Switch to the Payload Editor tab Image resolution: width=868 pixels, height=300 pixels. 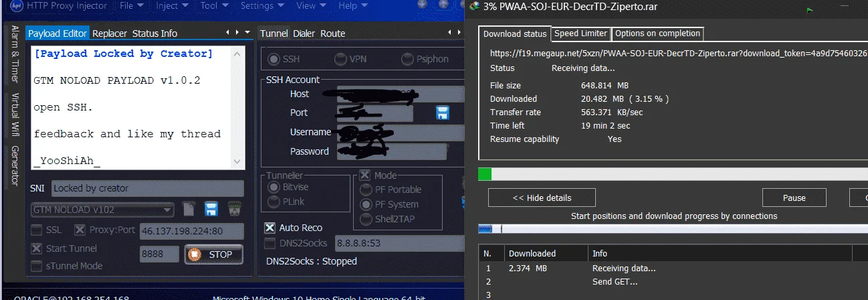[x=58, y=33]
